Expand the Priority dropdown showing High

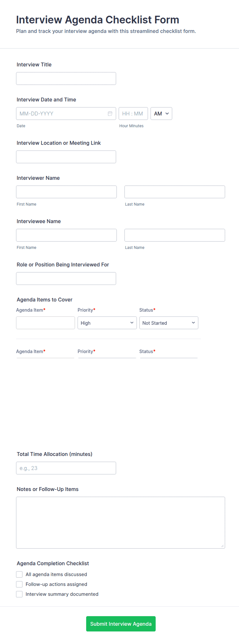(107, 323)
